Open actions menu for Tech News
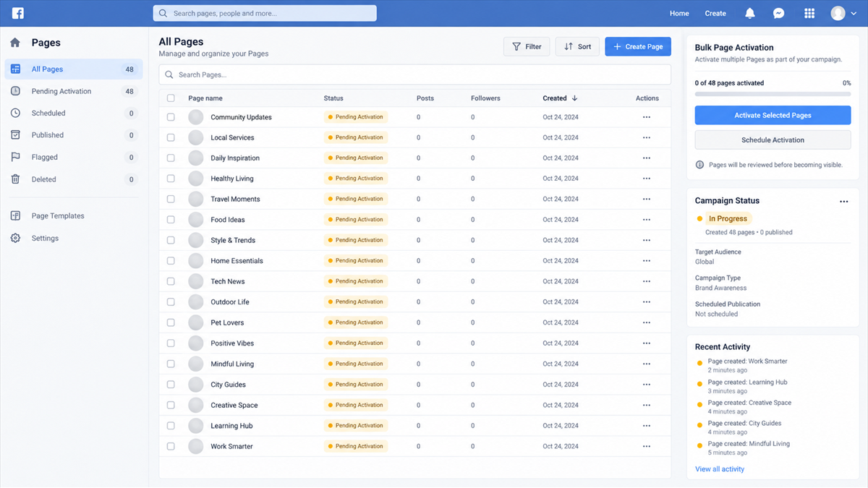This screenshot has width=868, height=488. [x=647, y=281]
